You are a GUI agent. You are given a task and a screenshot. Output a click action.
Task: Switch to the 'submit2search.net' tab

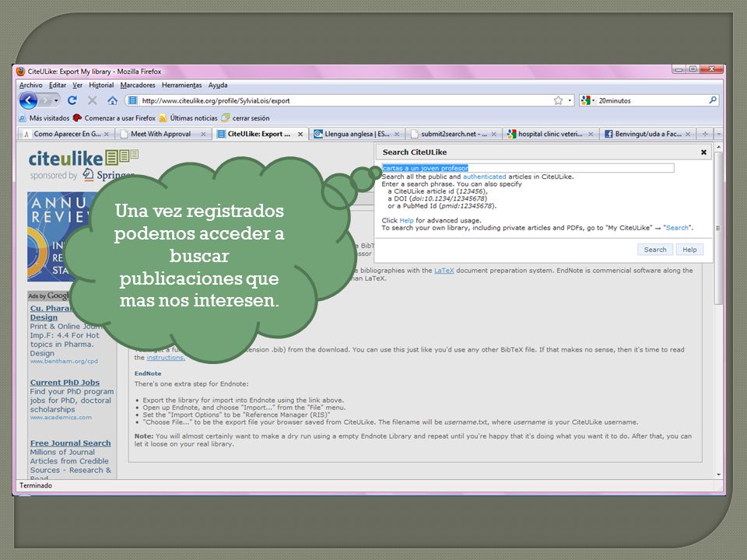(454, 135)
